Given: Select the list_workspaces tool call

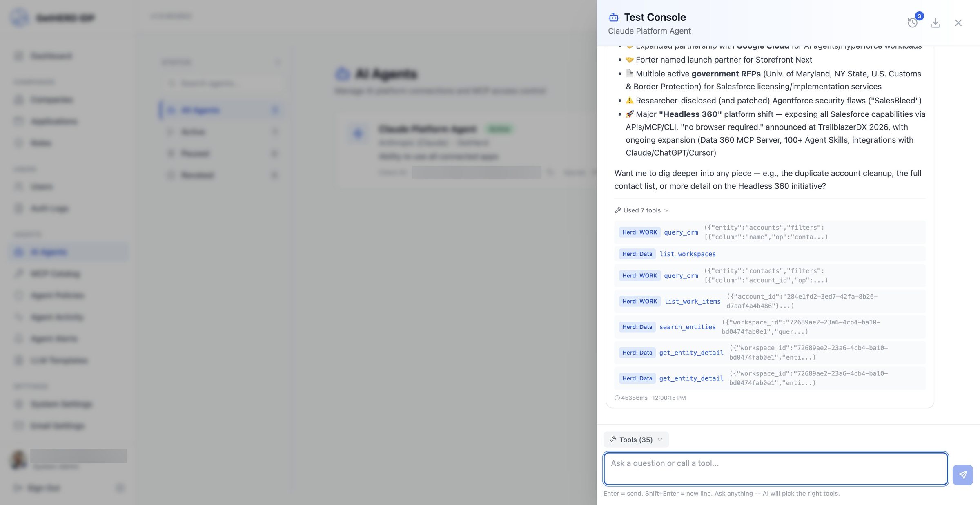Looking at the screenshot, I should 770,254.
